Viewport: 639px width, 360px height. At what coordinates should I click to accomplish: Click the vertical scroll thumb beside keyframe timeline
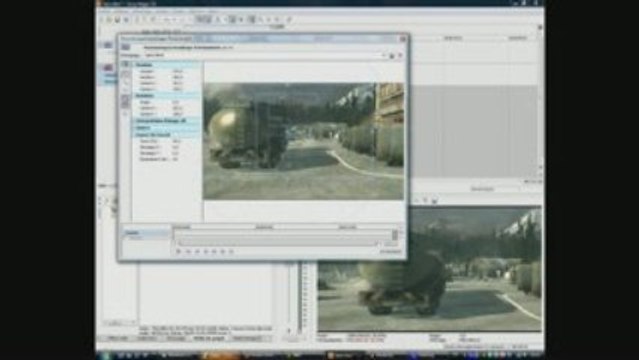point(394,235)
